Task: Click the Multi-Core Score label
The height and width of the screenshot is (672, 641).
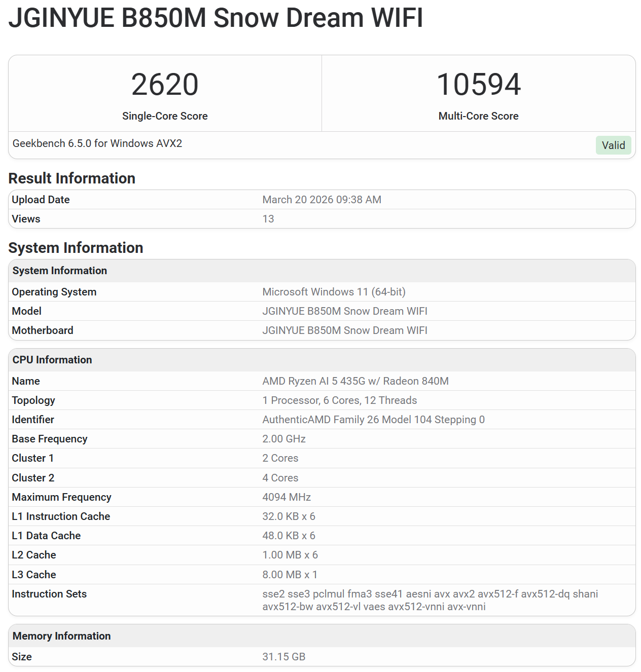Action: coord(478,116)
